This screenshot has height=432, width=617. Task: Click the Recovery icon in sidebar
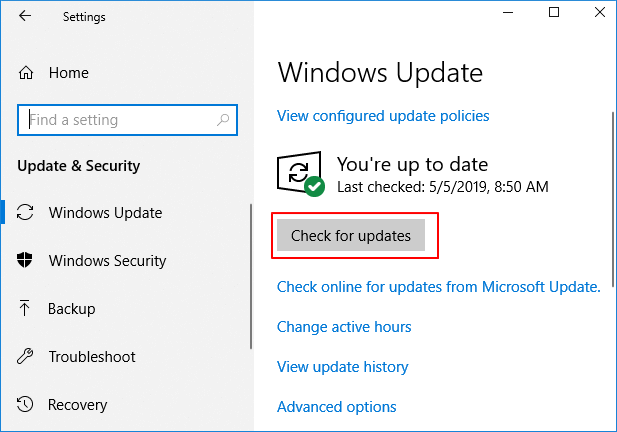coord(26,405)
